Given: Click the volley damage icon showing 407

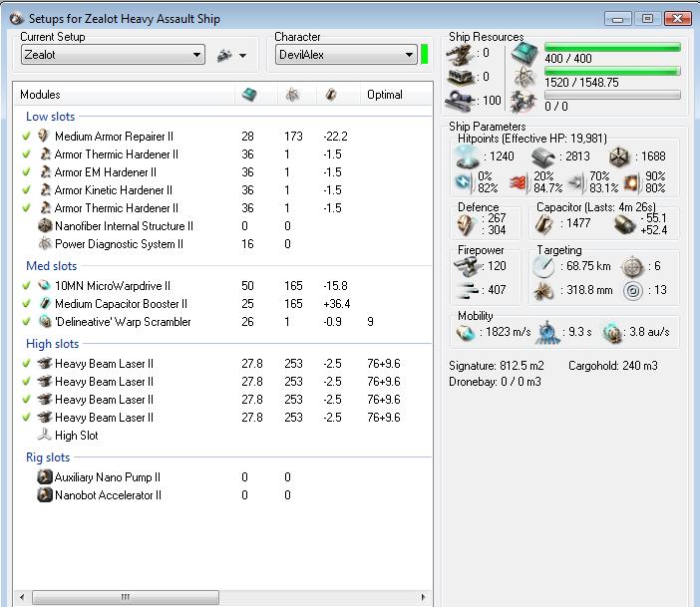Looking at the screenshot, I should point(467,290).
